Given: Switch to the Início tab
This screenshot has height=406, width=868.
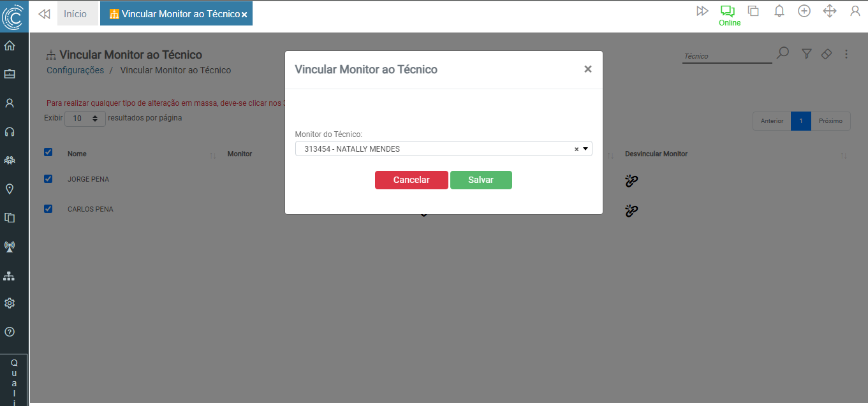Looking at the screenshot, I should [x=75, y=14].
